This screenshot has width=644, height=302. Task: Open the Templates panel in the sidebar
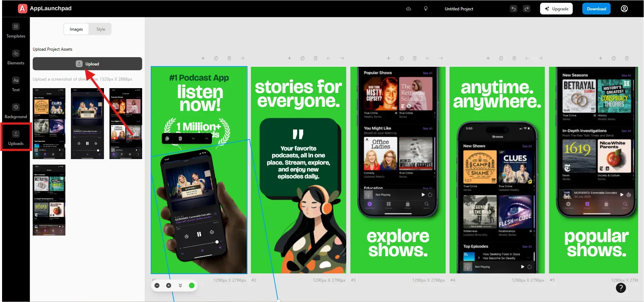(16, 31)
